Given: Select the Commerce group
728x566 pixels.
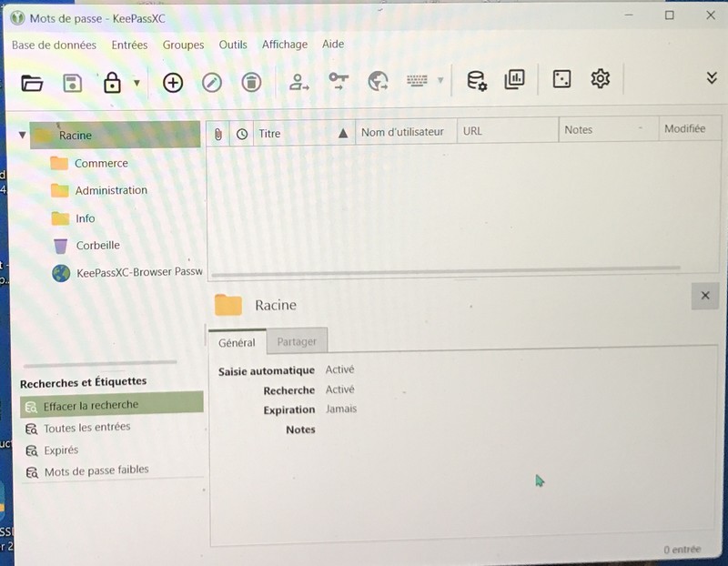Looking at the screenshot, I should tap(100, 164).
